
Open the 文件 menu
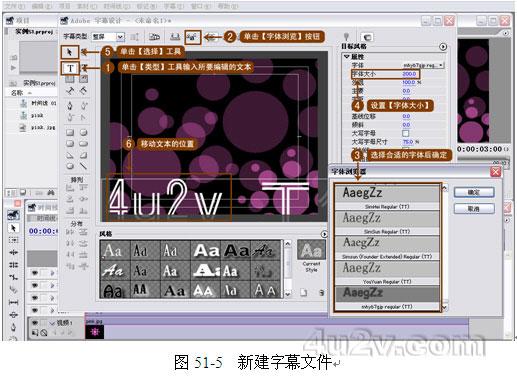(x=14, y=6)
